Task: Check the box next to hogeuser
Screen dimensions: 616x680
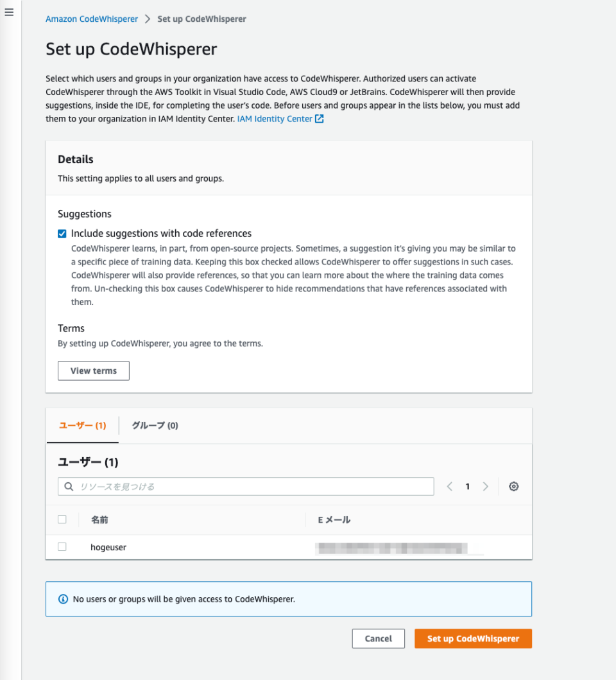Action: pos(62,546)
